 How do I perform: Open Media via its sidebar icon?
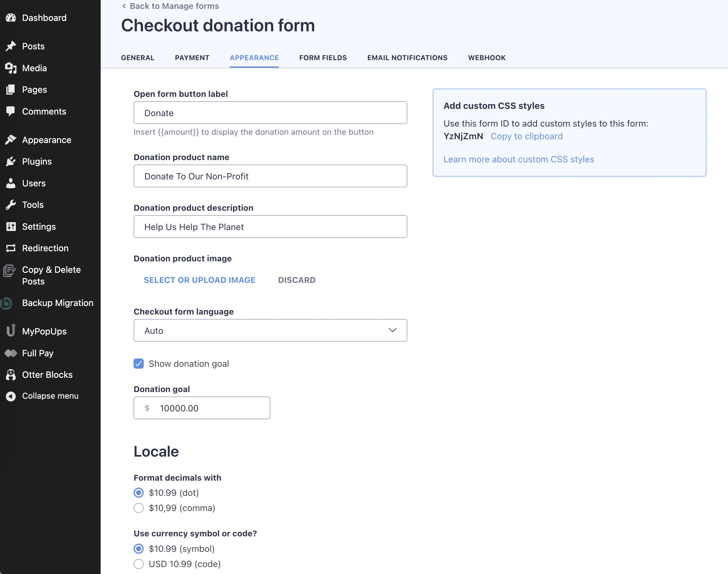click(x=11, y=68)
